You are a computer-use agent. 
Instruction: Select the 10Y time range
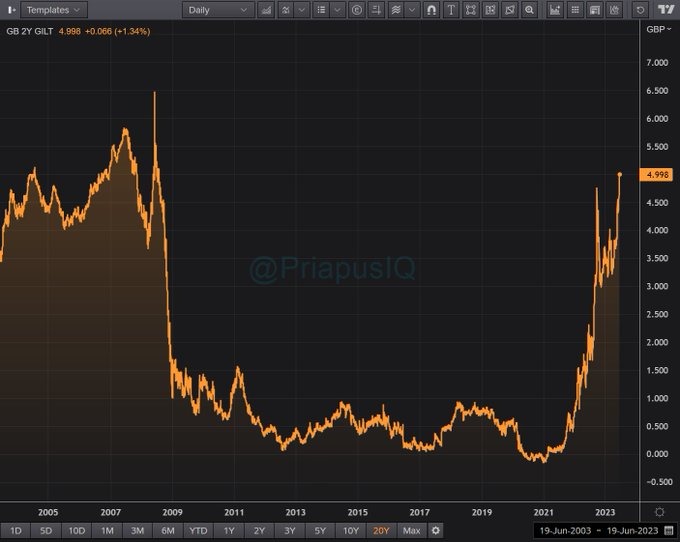click(x=351, y=530)
